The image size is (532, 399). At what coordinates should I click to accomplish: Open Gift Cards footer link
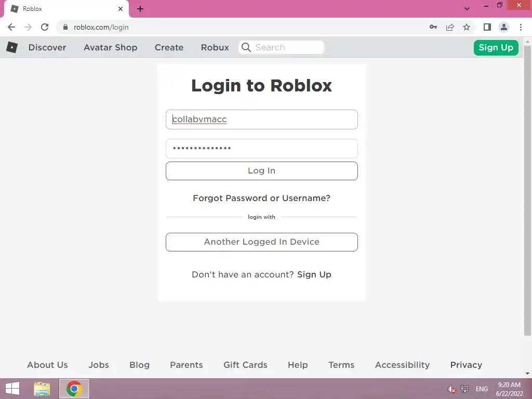(245, 365)
